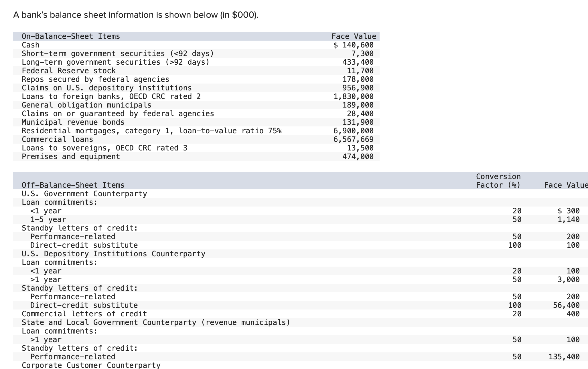Select the Face Value column header

354,36
